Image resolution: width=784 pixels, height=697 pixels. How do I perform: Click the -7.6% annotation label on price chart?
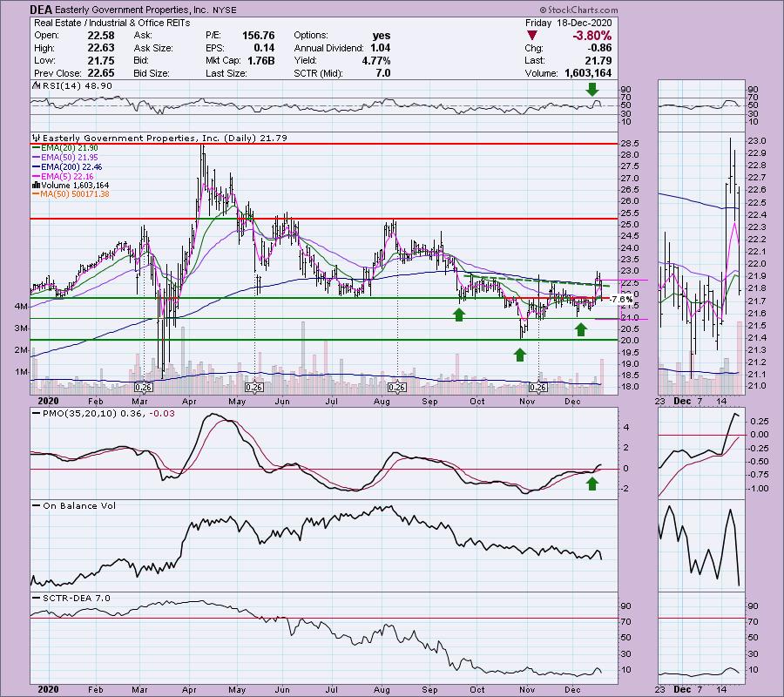click(622, 299)
